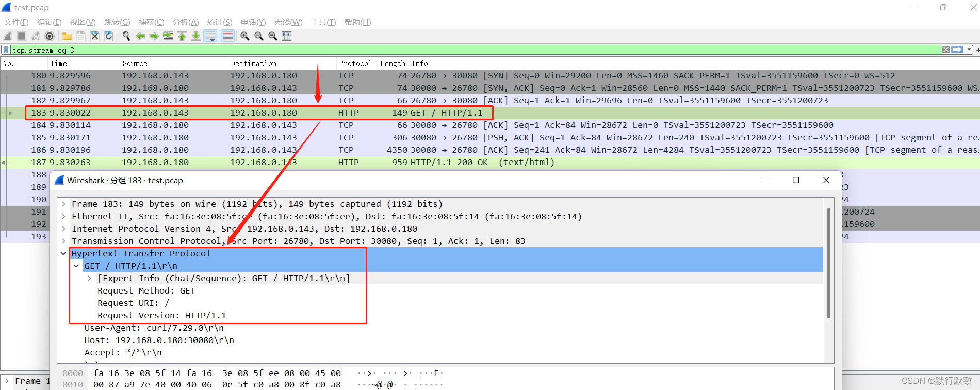Reset text to normal size
This screenshot has height=390, width=980.
click(273, 36)
